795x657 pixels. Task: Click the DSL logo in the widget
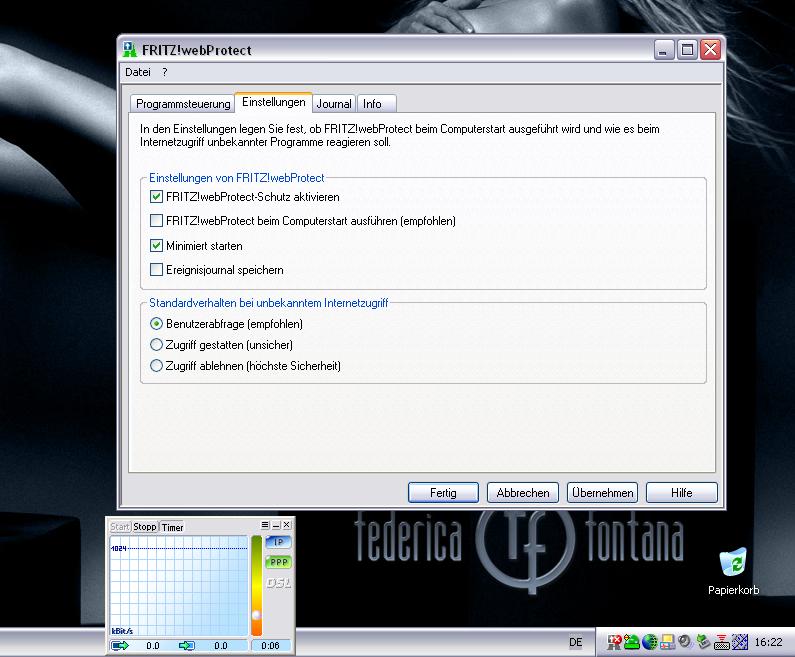[x=279, y=583]
